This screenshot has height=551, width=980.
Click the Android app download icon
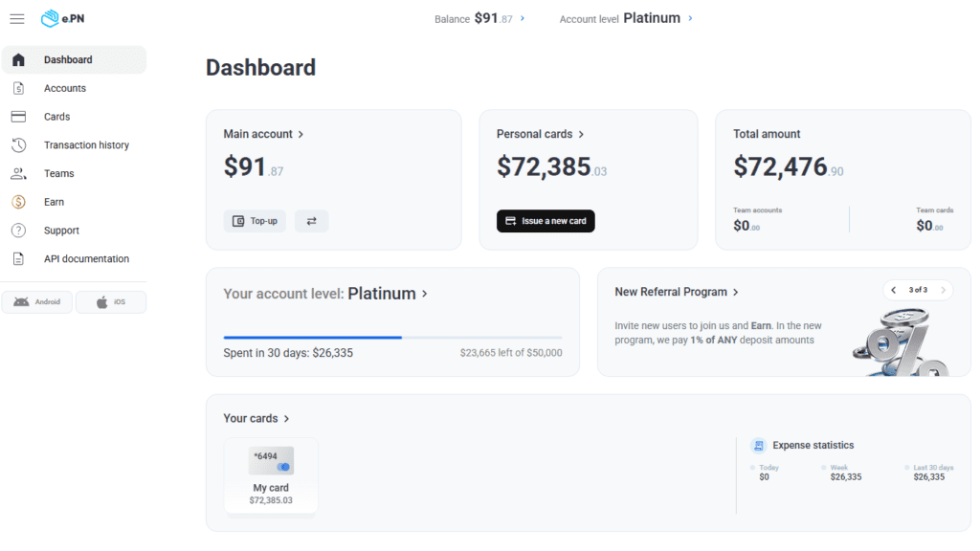tap(23, 301)
